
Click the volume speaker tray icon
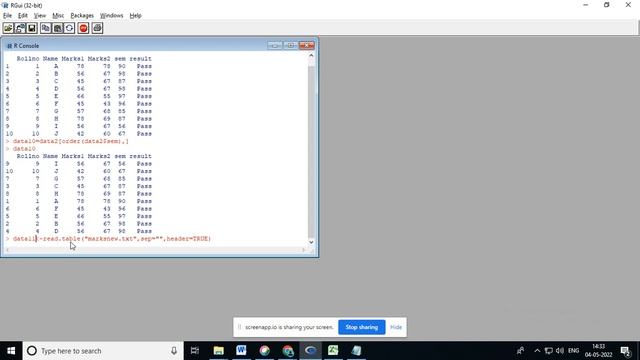560,351
